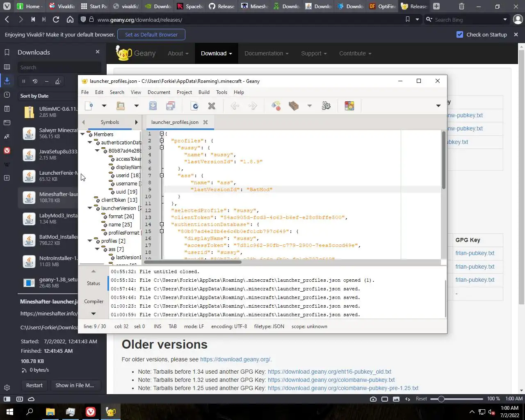Click the Compile toolbar icon
Viewport: 525px width, 420px height.
pyautogui.click(x=276, y=106)
